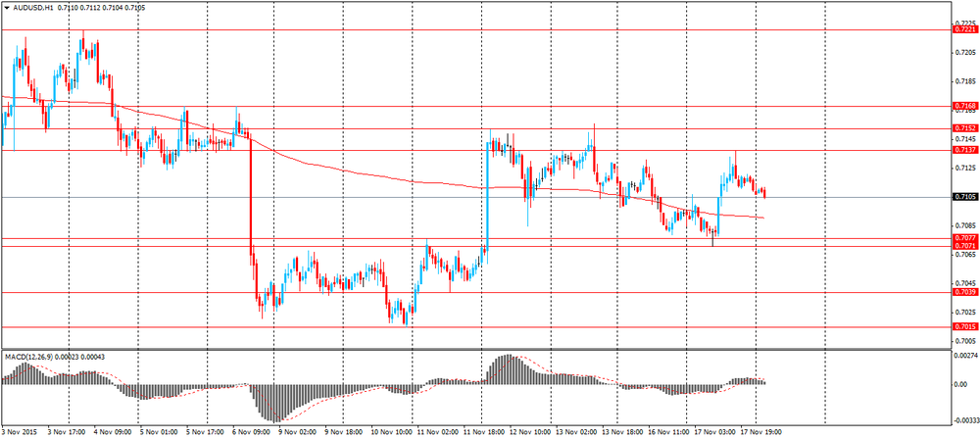The width and height of the screenshot is (980, 438).
Task: Click the MACD(12,26,9) indicator label
Action: [29, 356]
